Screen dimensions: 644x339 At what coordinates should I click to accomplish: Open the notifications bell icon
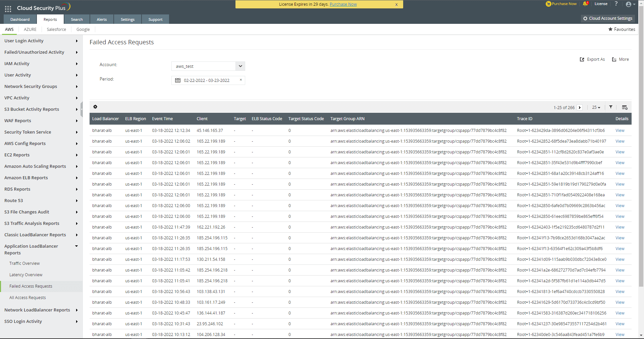pyautogui.click(x=586, y=4)
